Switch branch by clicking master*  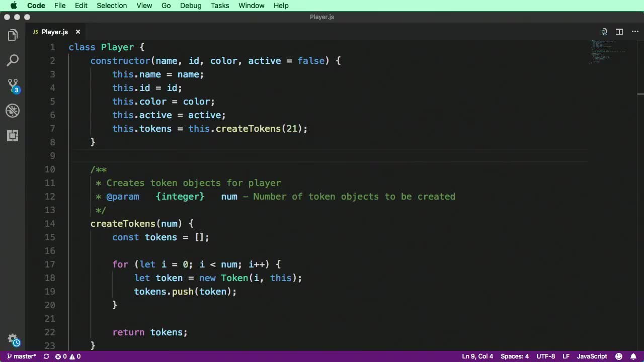[x=21, y=356]
